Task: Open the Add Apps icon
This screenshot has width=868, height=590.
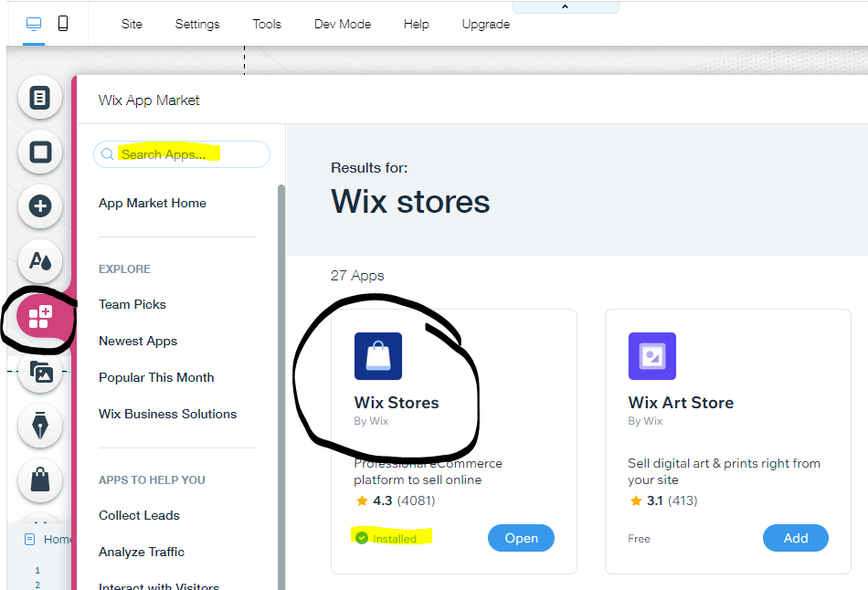Action: click(40, 317)
